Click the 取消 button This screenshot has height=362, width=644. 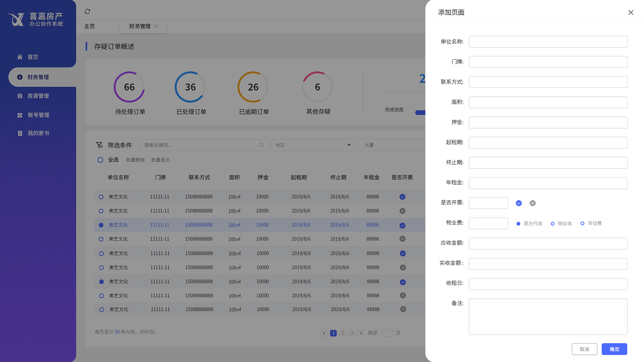click(584, 349)
